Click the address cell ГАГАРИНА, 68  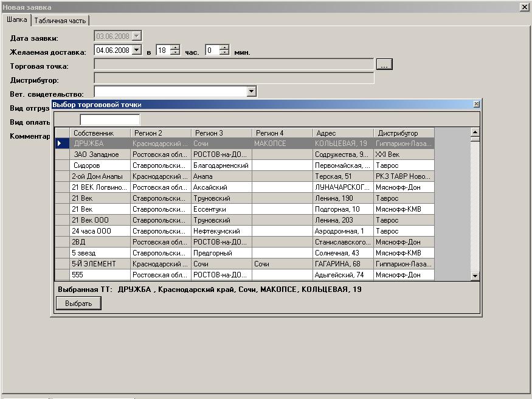click(x=343, y=264)
